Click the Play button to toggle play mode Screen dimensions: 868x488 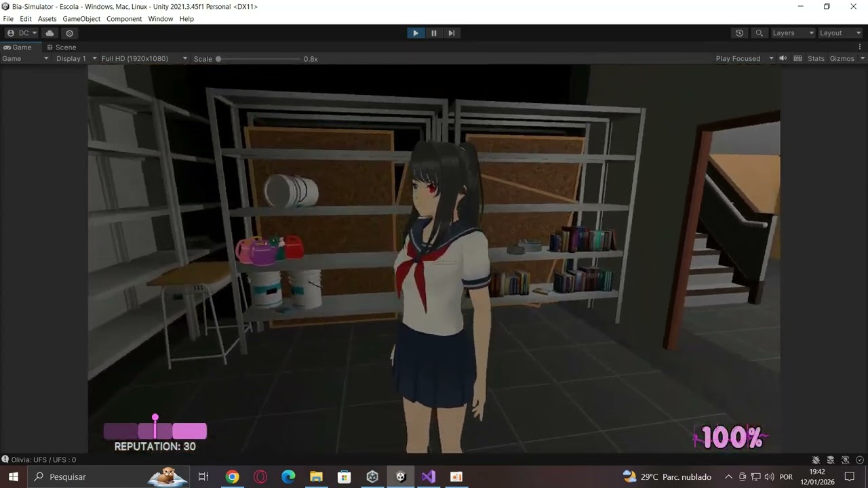(x=416, y=33)
